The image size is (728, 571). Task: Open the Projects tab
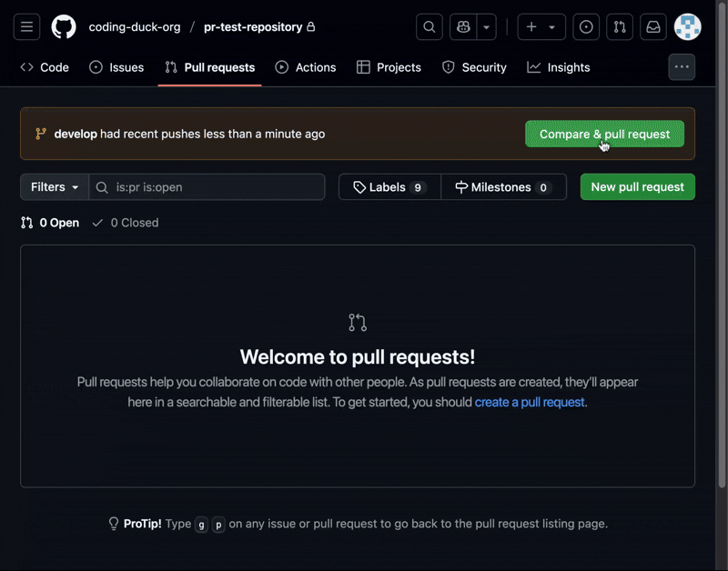(x=389, y=67)
